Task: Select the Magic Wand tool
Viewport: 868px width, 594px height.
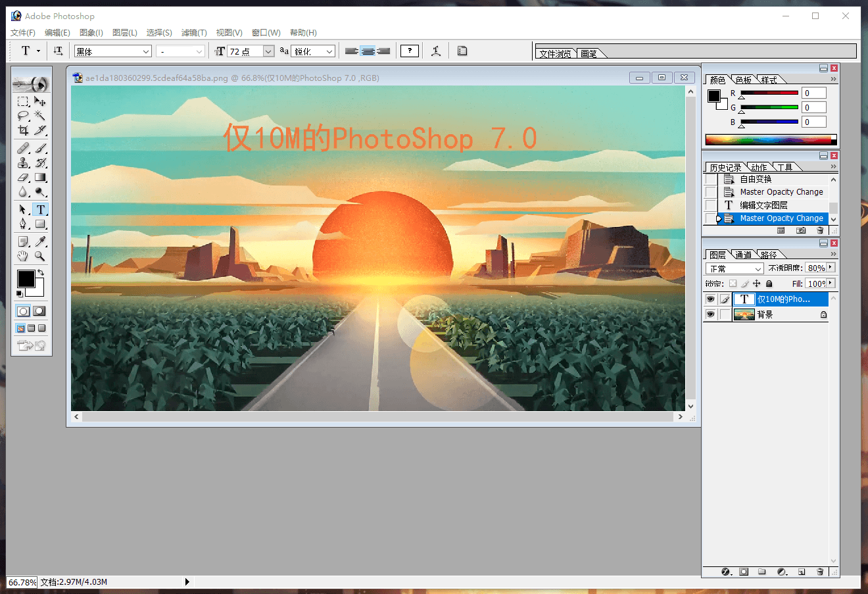Action: coord(40,116)
